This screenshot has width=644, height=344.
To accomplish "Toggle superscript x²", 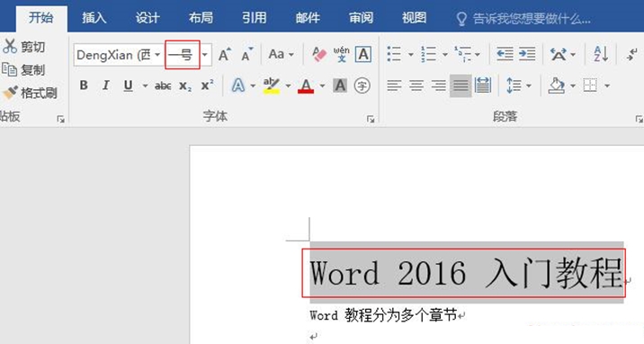I will [x=208, y=85].
